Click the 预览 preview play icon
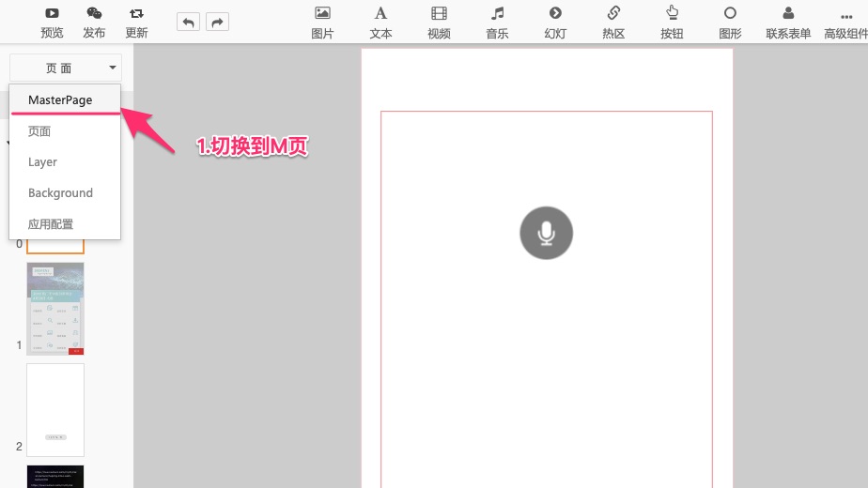The height and width of the screenshot is (488, 868). coord(52,14)
